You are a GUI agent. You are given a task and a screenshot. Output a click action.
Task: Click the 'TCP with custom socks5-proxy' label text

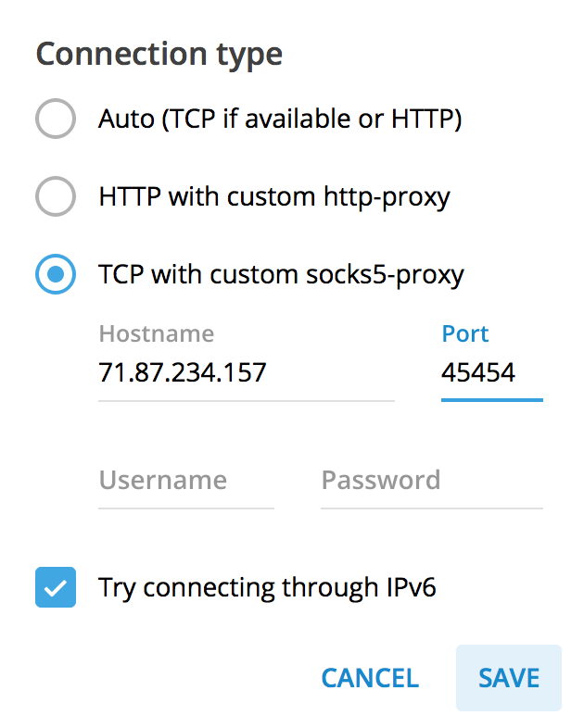click(x=281, y=275)
